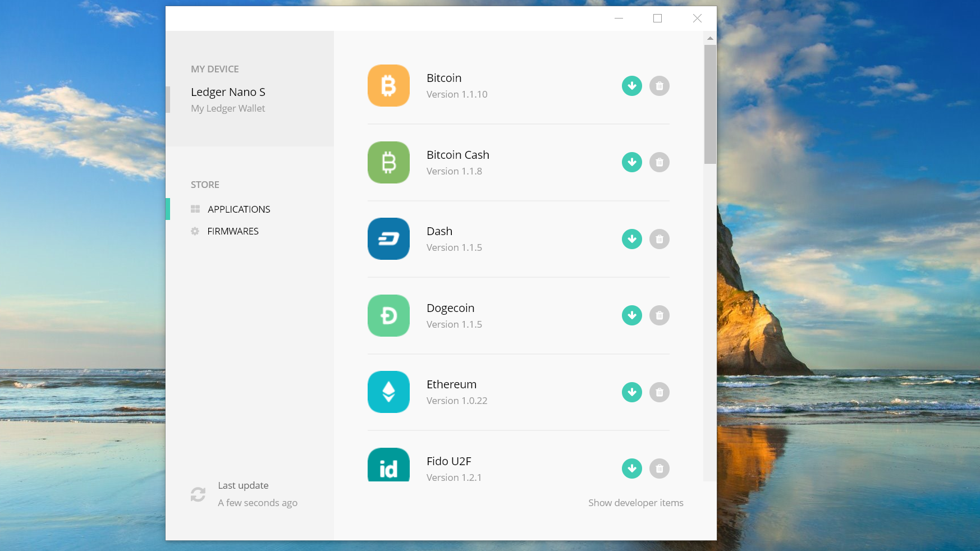
Task: Close the Ledger Manager window
Action: click(x=697, y=19)
